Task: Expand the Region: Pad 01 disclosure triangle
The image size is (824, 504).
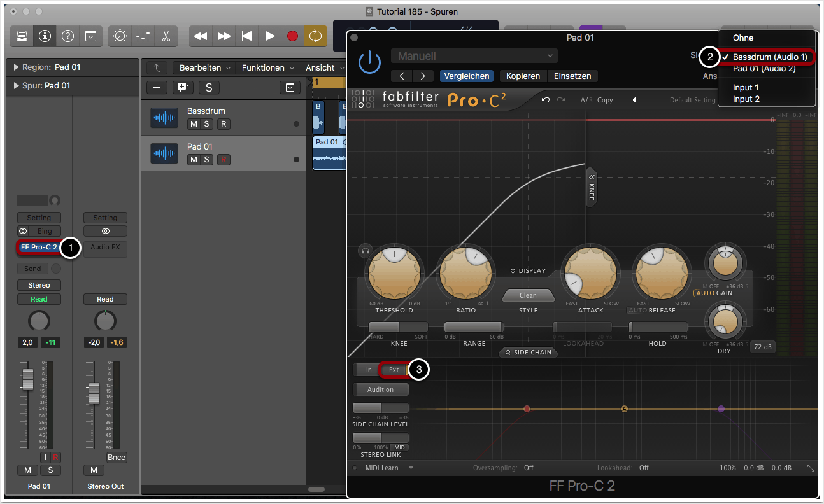Action: tap(16, 67)
